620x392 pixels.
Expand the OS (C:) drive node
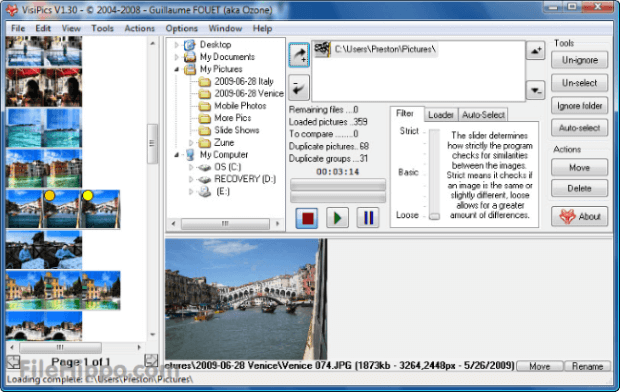coord(191,167)
